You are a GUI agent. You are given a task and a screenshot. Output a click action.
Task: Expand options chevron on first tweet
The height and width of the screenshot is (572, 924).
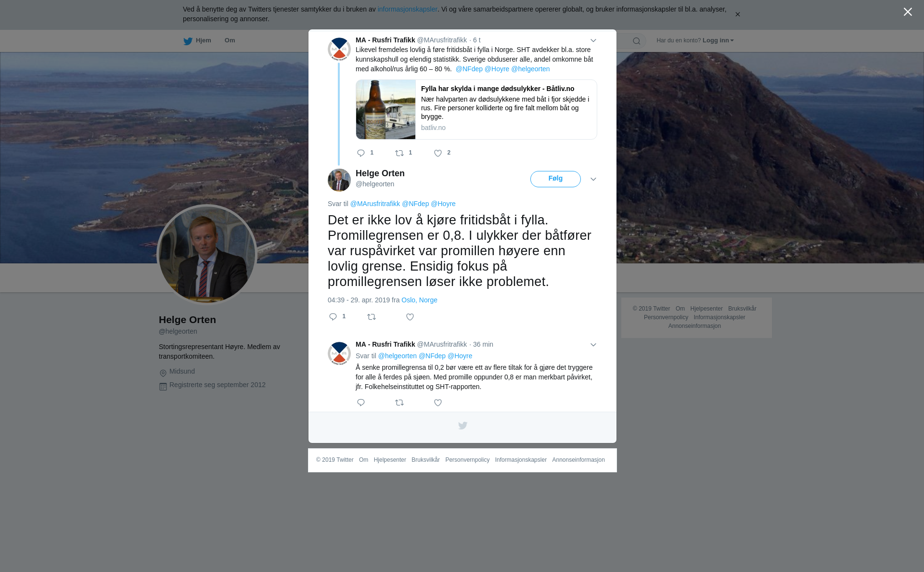pos(593,40)
